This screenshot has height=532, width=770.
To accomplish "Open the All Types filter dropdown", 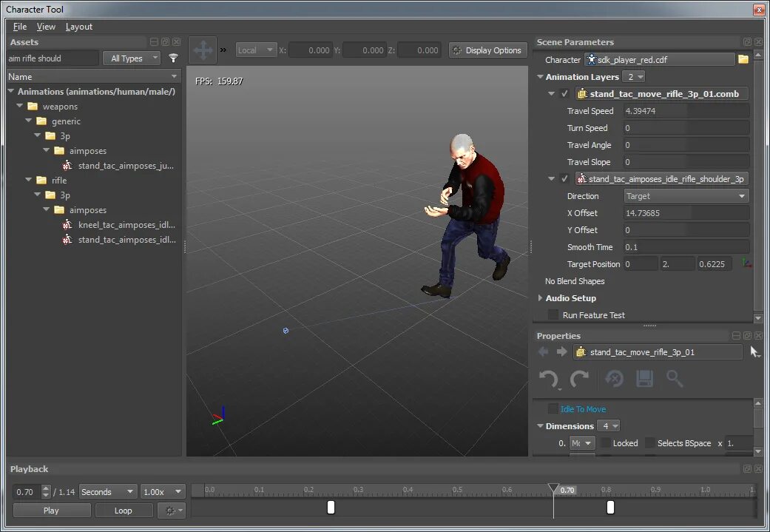I will (x=132, y=58).
